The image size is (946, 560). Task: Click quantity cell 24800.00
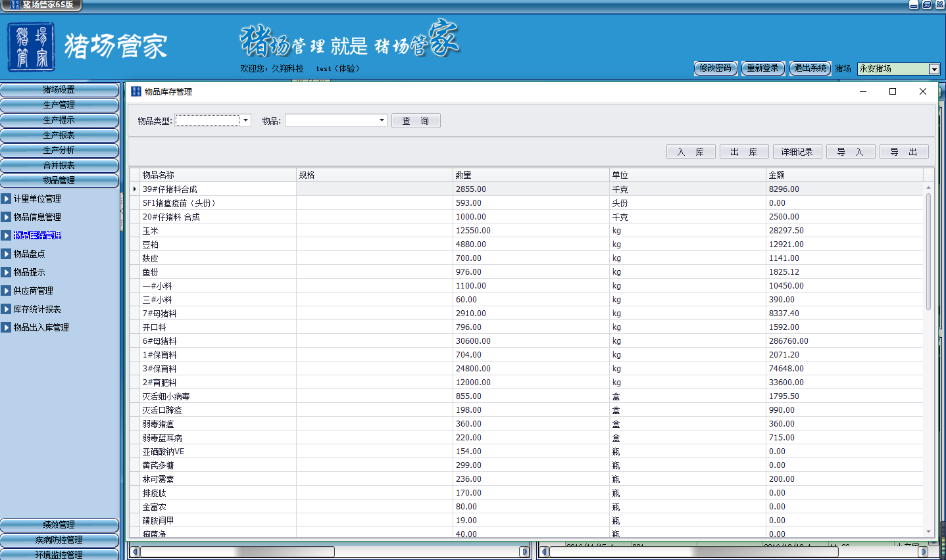[531, 369]
